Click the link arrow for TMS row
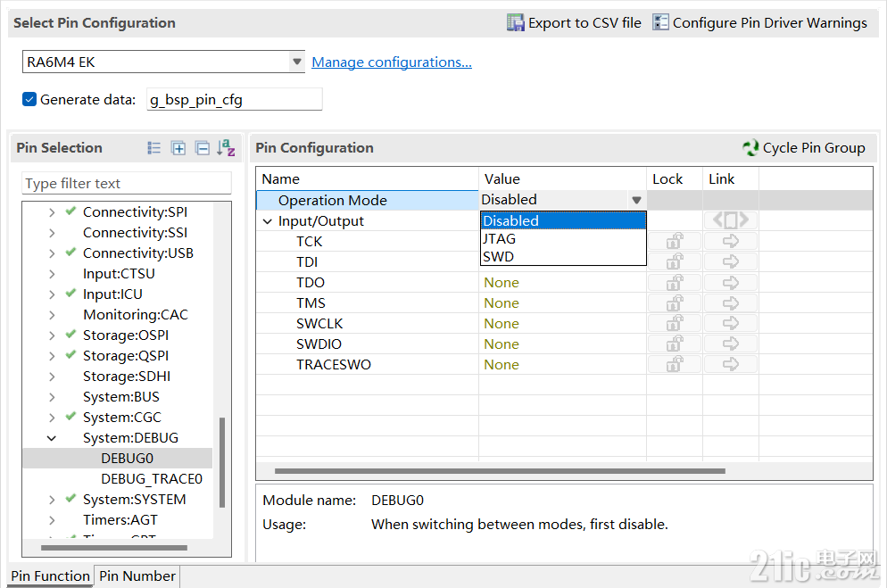 point(730,303)
